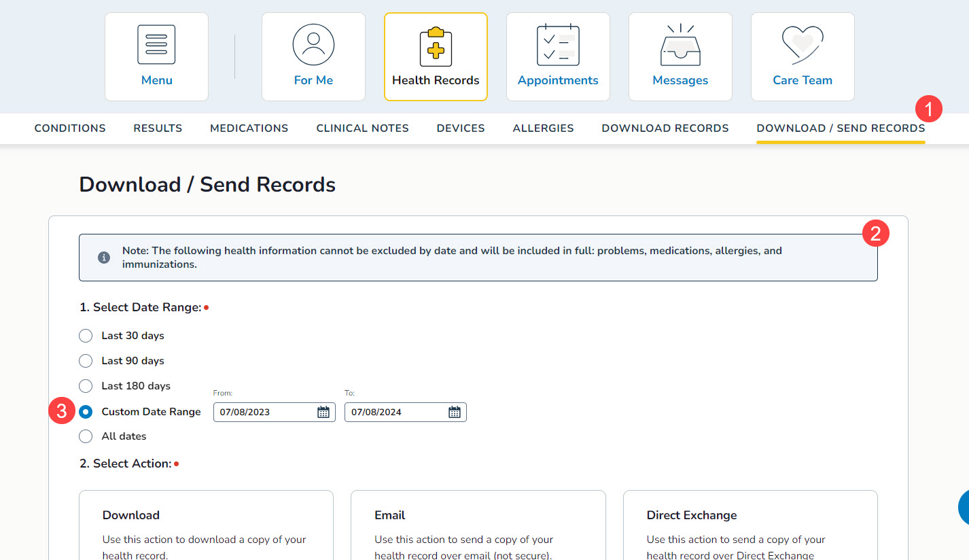Open the Messages inbox icon

pos(680,46)
